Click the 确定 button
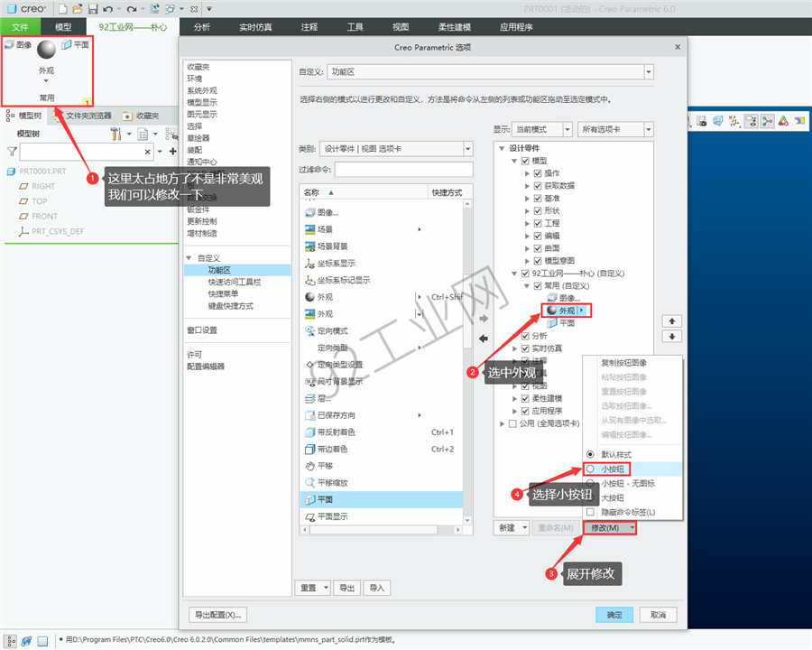Screen dimensions: 812x650 point(614,615)
